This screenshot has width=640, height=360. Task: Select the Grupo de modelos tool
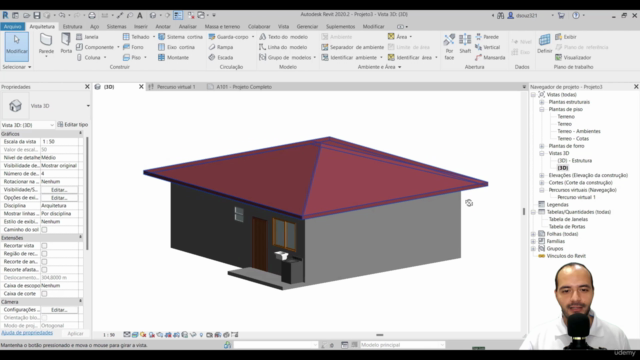(x=285, y=58)
